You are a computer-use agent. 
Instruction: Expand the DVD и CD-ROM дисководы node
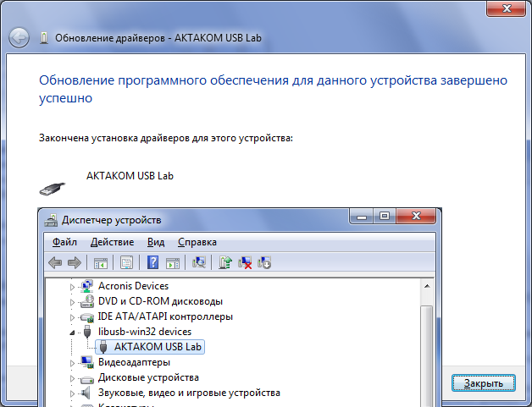(73, 301)
